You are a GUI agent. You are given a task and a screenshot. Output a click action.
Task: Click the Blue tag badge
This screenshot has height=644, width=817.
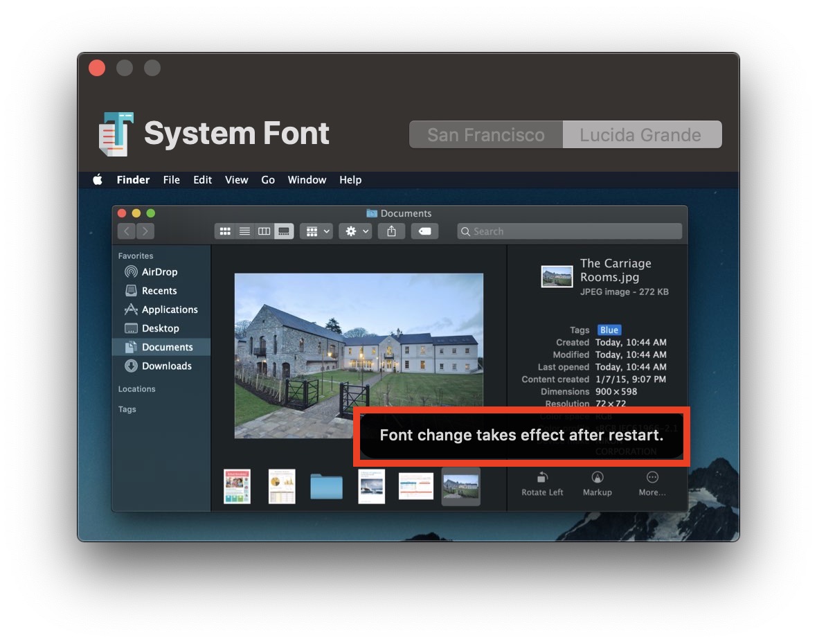(609, 330)
